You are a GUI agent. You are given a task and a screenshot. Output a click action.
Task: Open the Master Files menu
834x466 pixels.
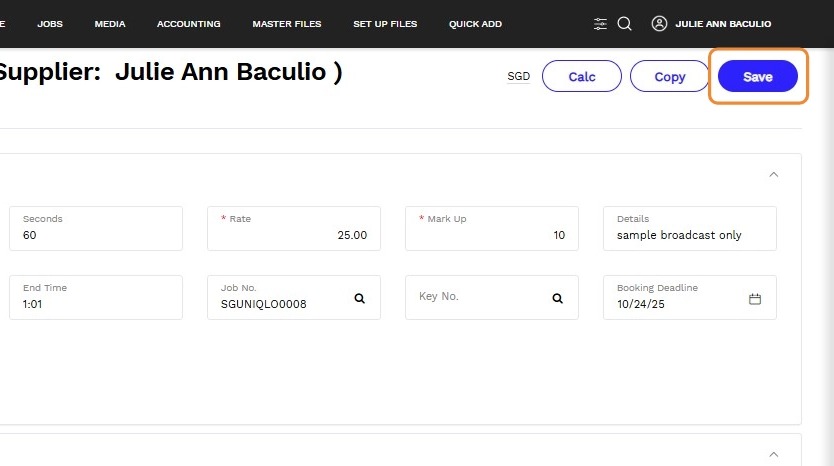287,24
